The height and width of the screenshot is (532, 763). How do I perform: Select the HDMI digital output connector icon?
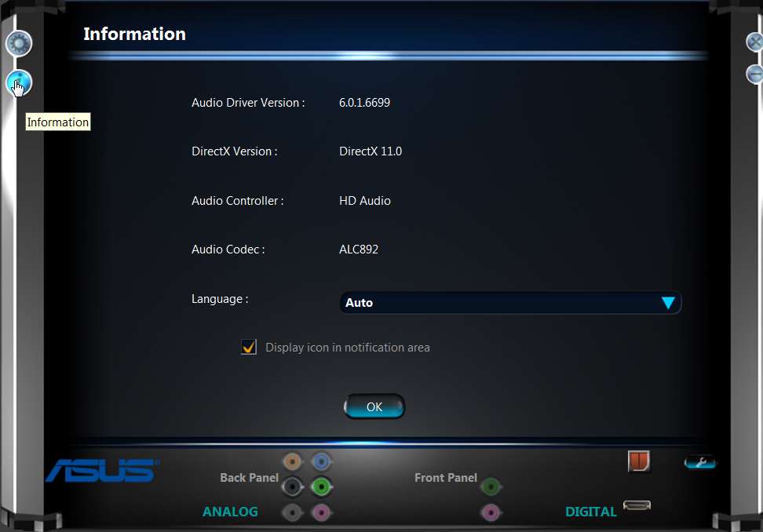tap(637, 506)
